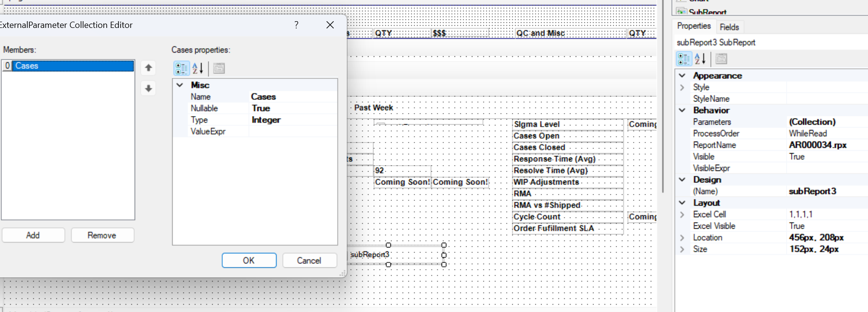
Task: Collapse the Design category
Action: pyautogui.click(x=682, y=180)
